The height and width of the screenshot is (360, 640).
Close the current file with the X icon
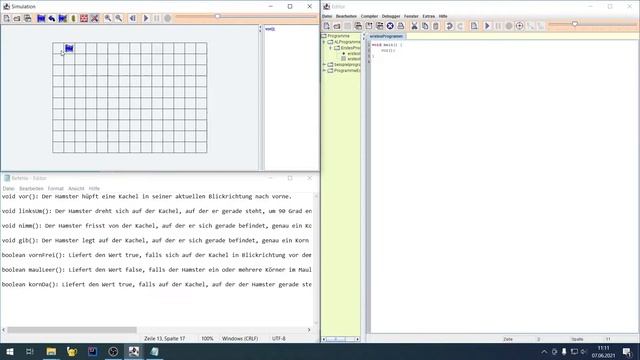[x=390, y=26]
